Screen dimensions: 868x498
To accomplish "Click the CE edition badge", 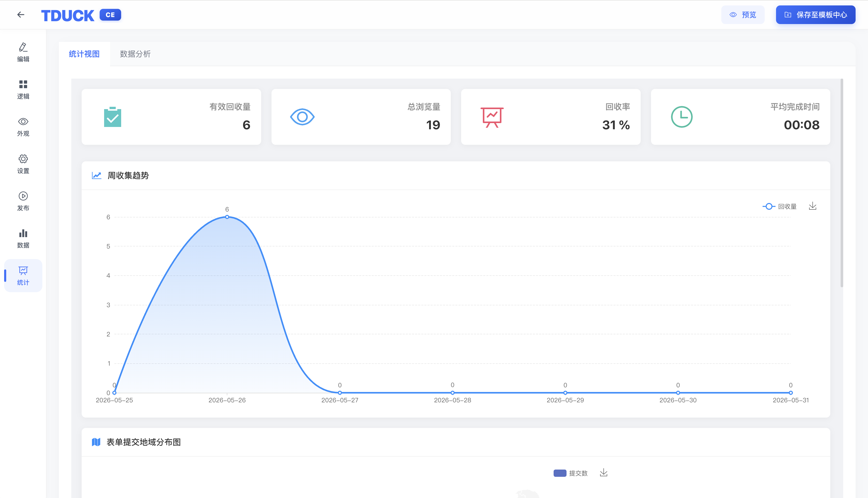I will coord(110,15).
